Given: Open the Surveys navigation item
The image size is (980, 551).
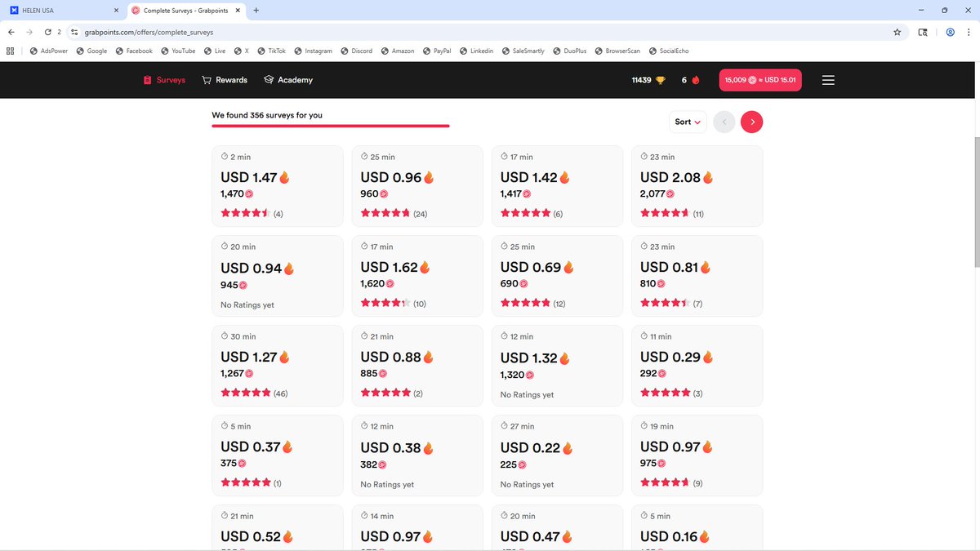Looking at the screenshot, I should click(x=164, y=80).
